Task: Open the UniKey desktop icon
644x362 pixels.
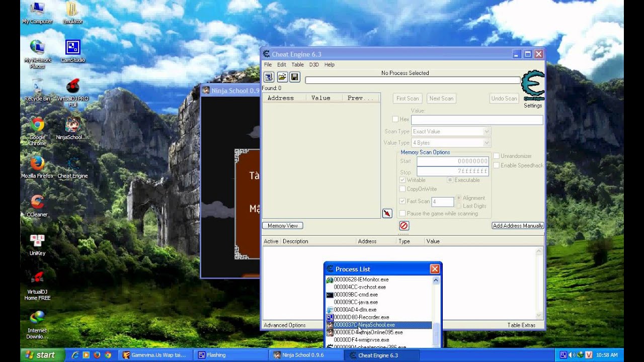Action: pos(37,245)
